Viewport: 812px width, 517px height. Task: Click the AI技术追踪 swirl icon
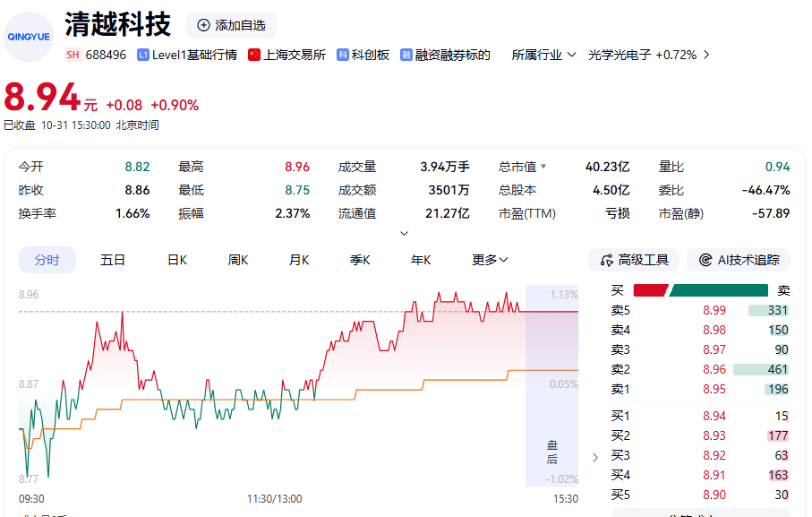pyautogui.click(x=705, y=260)
